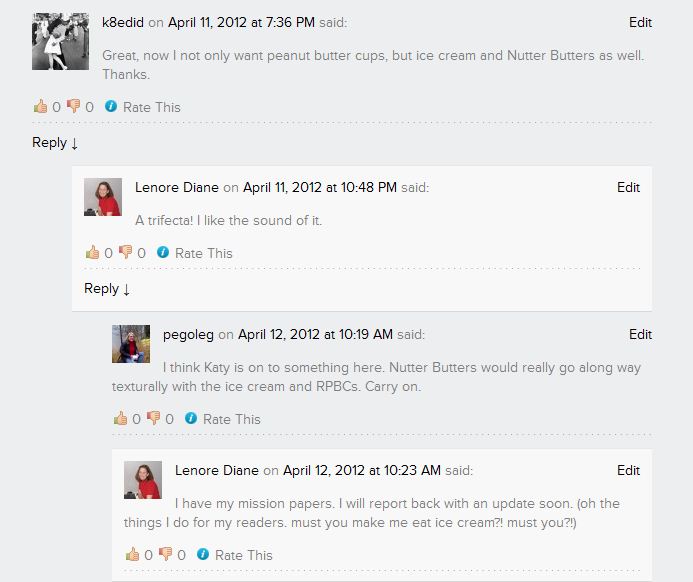The image size is (693, 582).
Task: Open pegoleg's author name link
Action: coord(188,334)
